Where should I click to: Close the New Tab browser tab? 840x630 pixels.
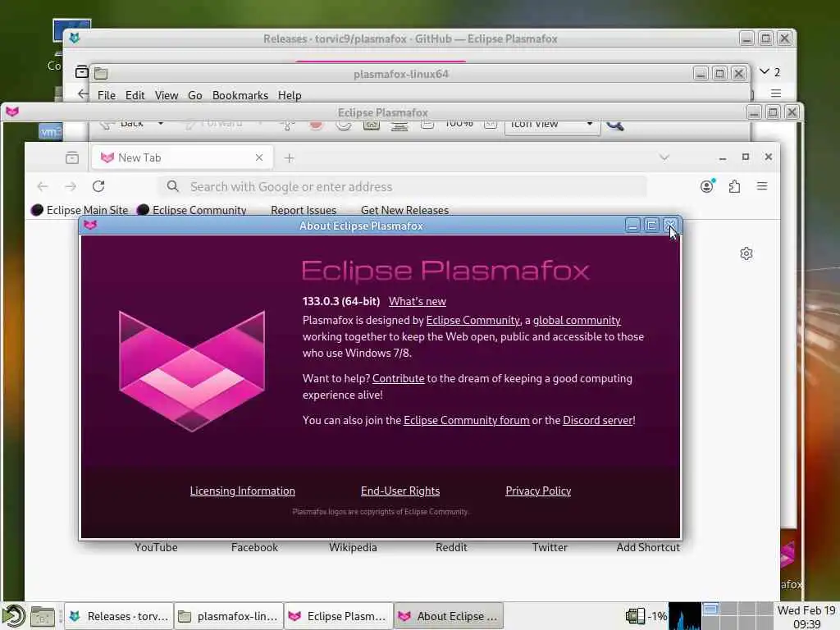pos(259,157)
